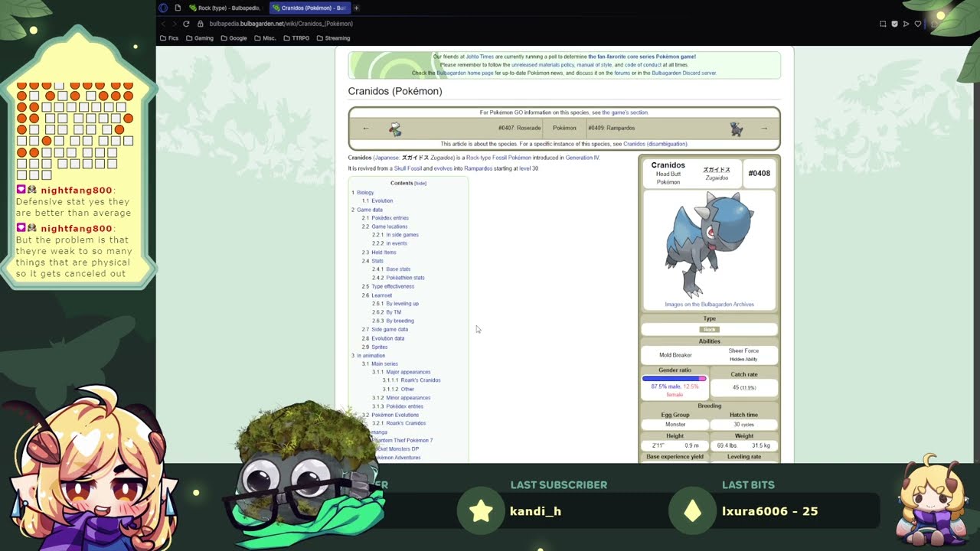Jump to Pokédex entries under Game data
The width and height of the screenshot is (980, 551).
coord(390,218)
